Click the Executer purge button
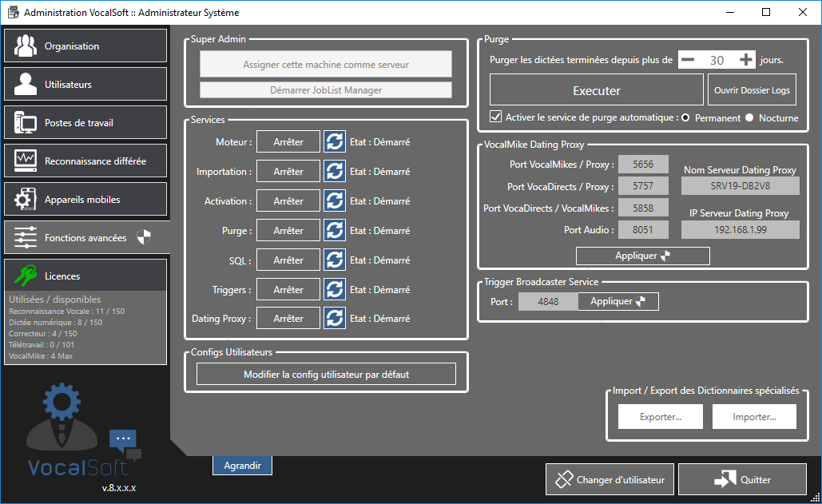Image resolution: width=822 pixels, height=504 pixels. coord(597,90)
